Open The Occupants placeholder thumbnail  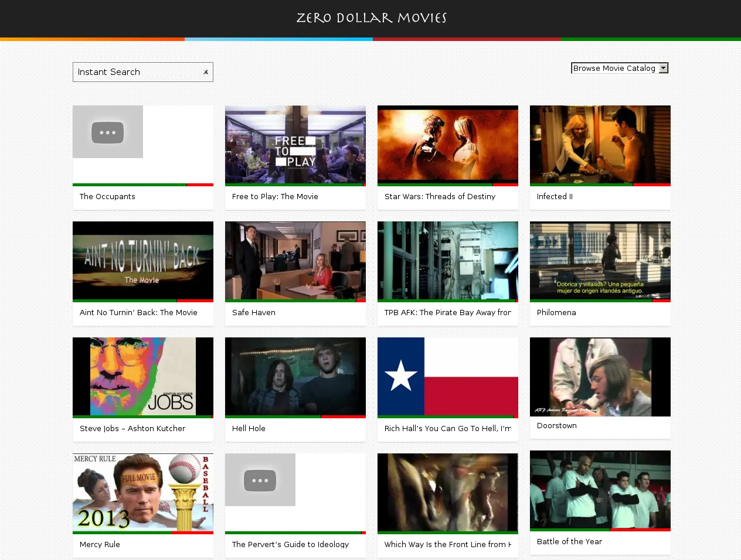[x=108, y=132]
